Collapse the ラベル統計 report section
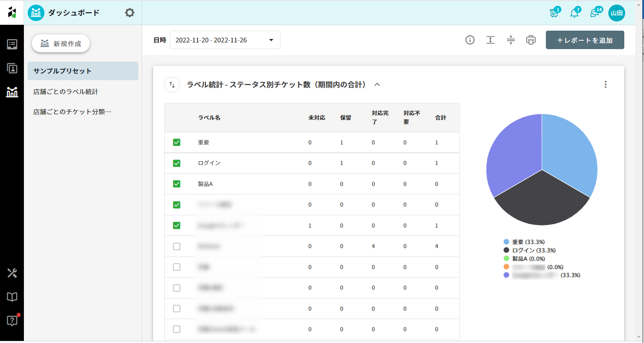644x343 pixels. point(377,85)
